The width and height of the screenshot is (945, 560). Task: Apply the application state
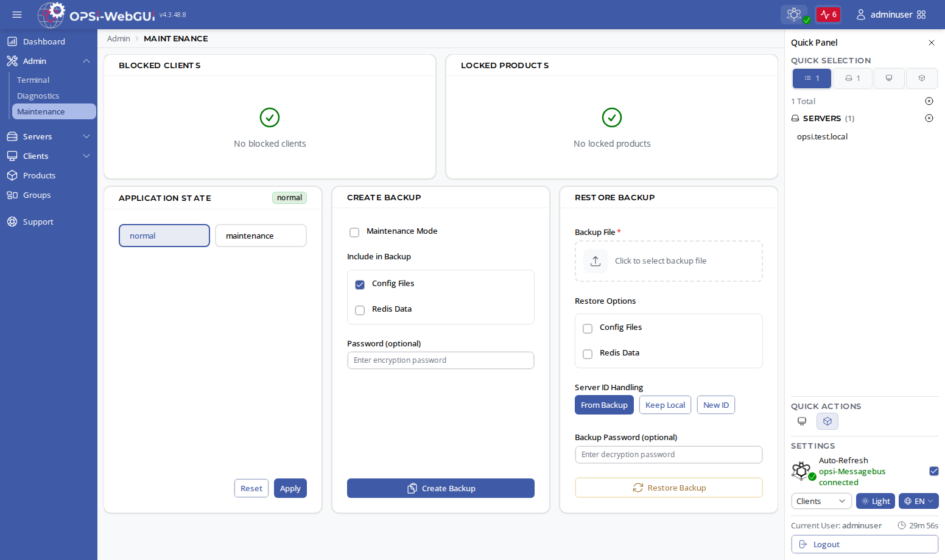tap(290, 488)
